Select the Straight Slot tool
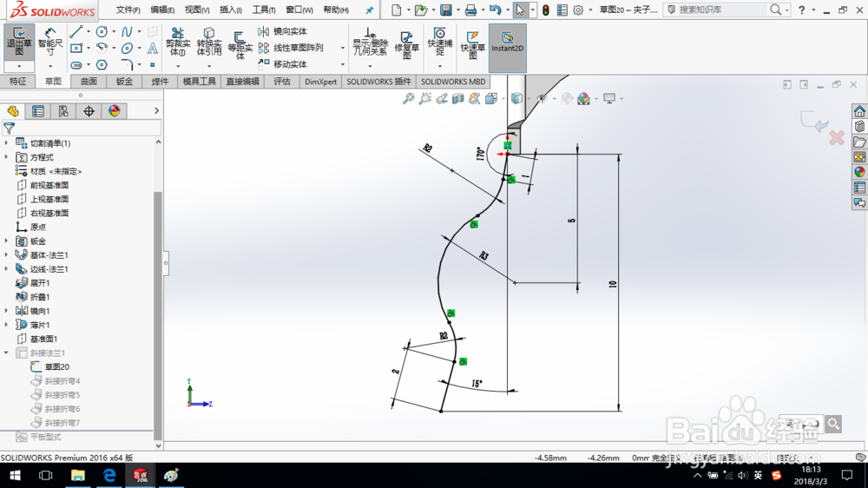This screenshot has height=488, width=868. pos(76,65)
